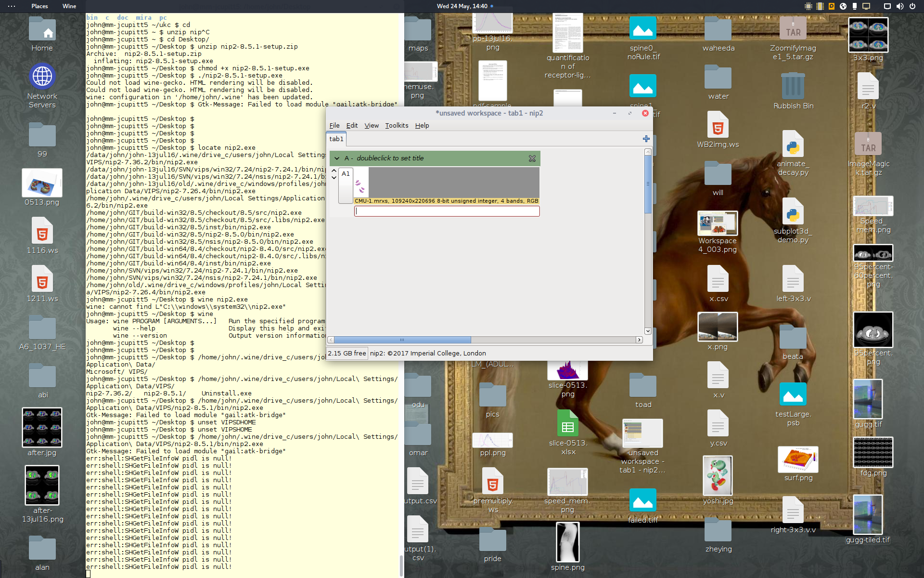Open the Edit menu in nip2
Screen dimensions: 924x578
[352, 126]
